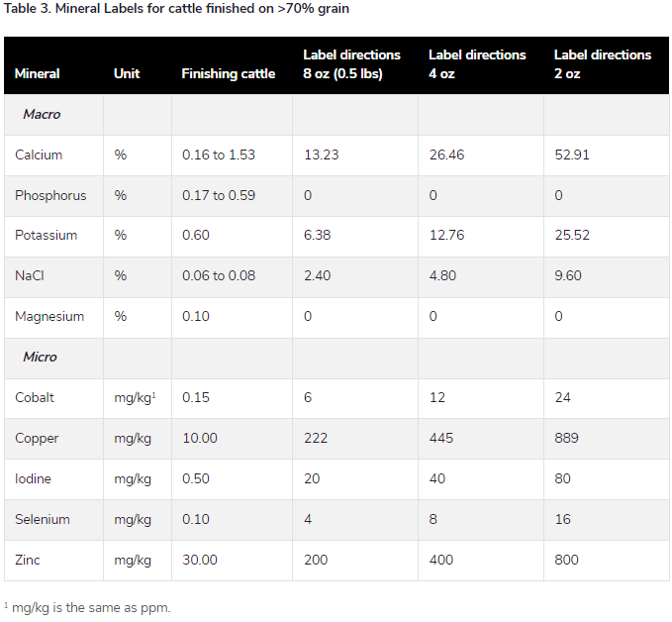Click the Label directions 4 oz header
672x622 pixels.
click(477, 64)
